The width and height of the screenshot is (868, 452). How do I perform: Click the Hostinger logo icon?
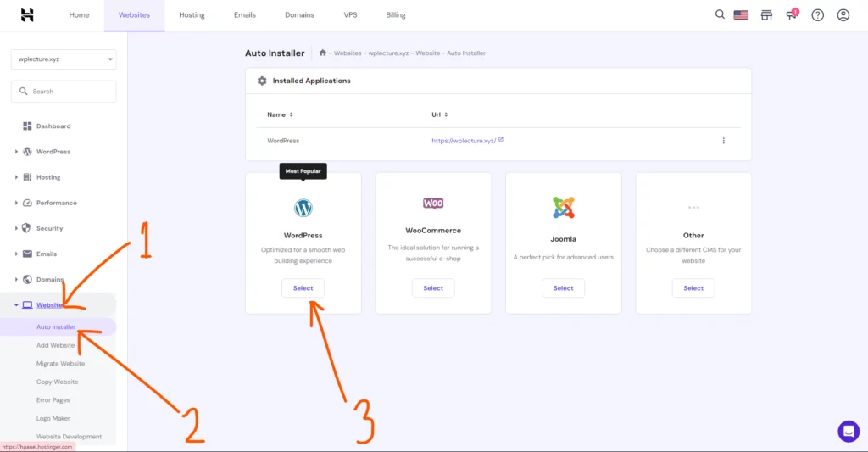coord(27,15)
